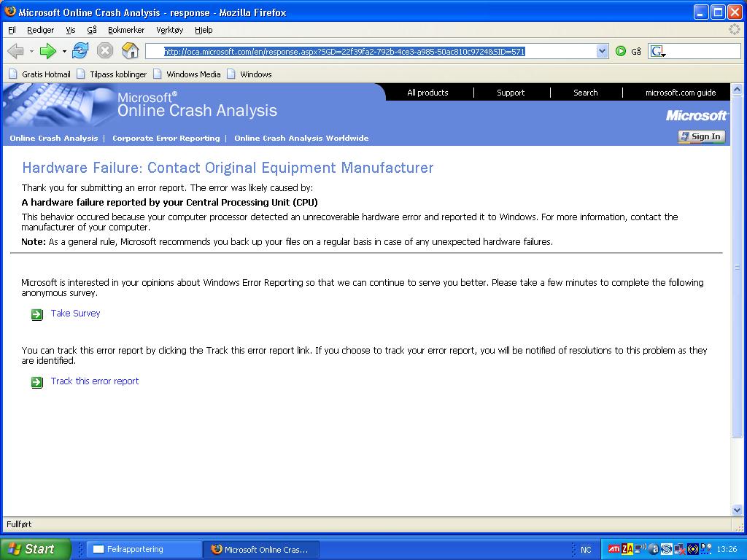Open Corporate Error Reporting link
This screenshot has width=747, height=560.
click(x=166, y=138)
